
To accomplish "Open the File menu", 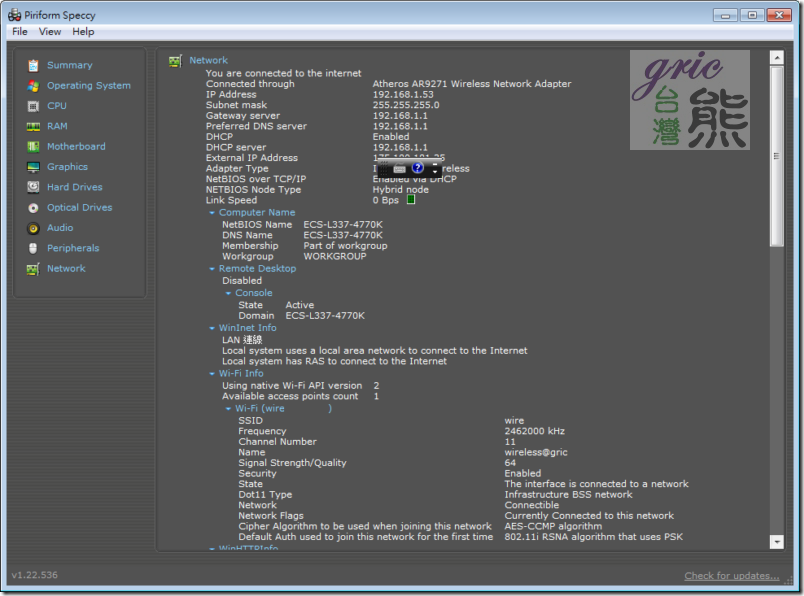I will tap(19, 32).
